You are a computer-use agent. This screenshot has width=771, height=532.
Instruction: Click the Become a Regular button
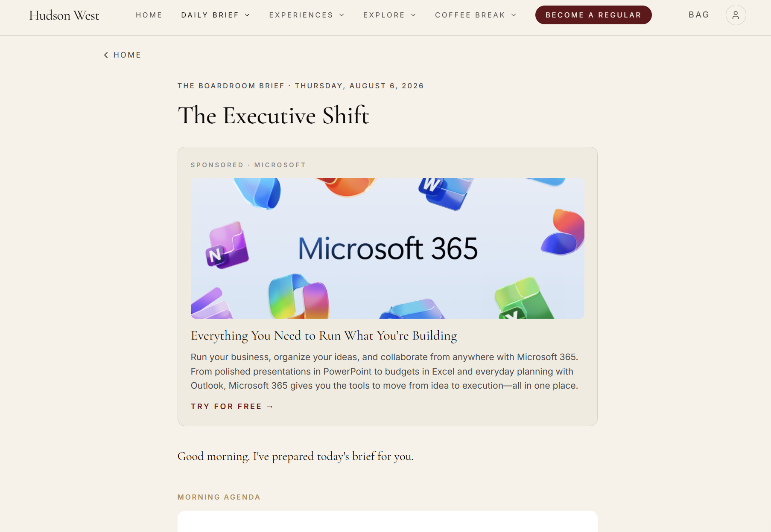(593, 15)
